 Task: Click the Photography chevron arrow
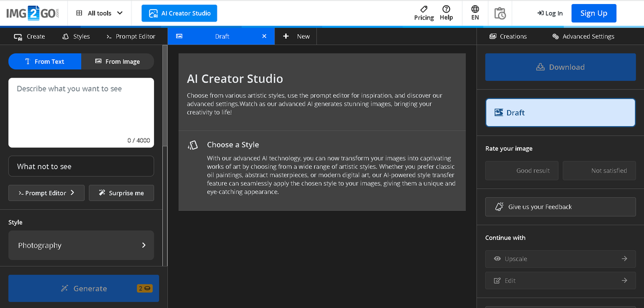click(x=143, y=245)
